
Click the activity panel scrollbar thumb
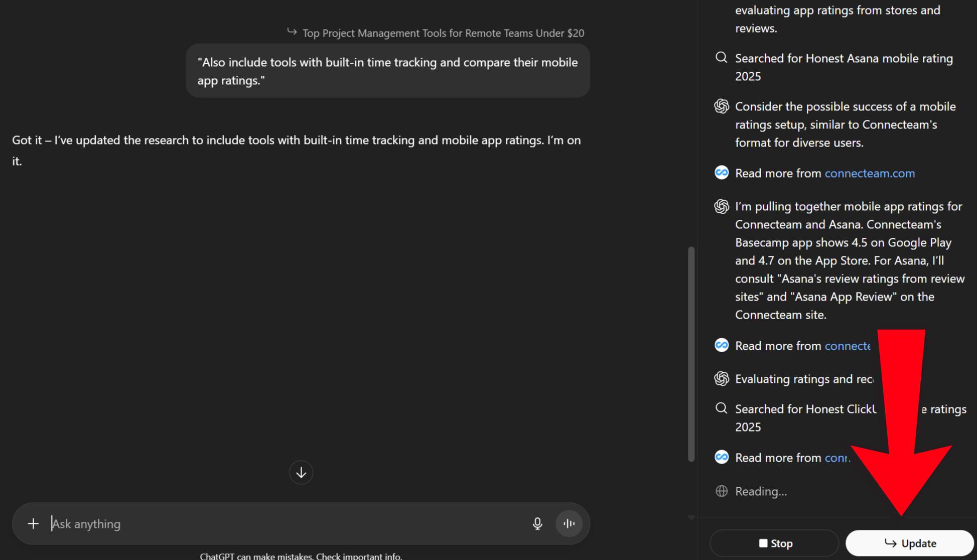click(x=691, y=353)
